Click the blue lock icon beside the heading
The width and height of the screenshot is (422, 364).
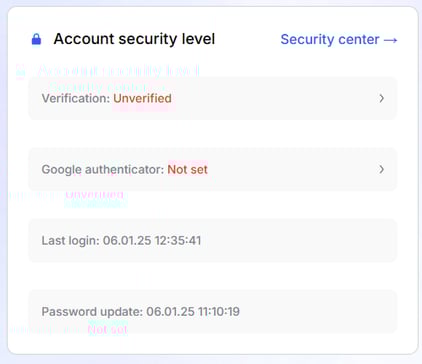[36, 39]
